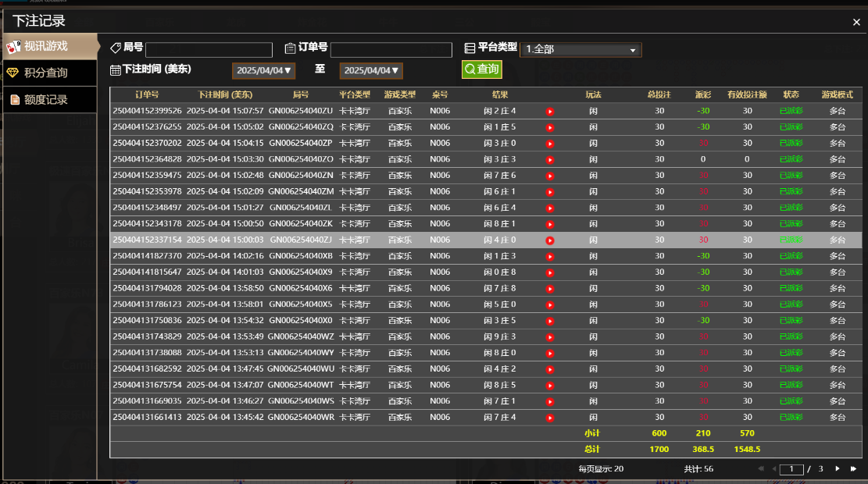Viewport: 868px width, 484px height.
Task: Click replay icon for order 250404131661413
Action: point(550,418)
